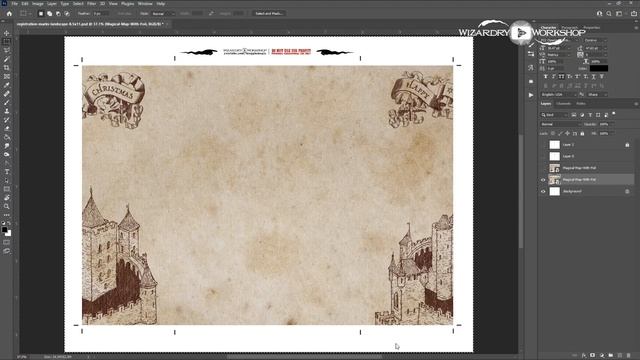Toggle Strikethrough in Character panel
The width and height of the screenshot is (640, 360).
click(602, 77)
